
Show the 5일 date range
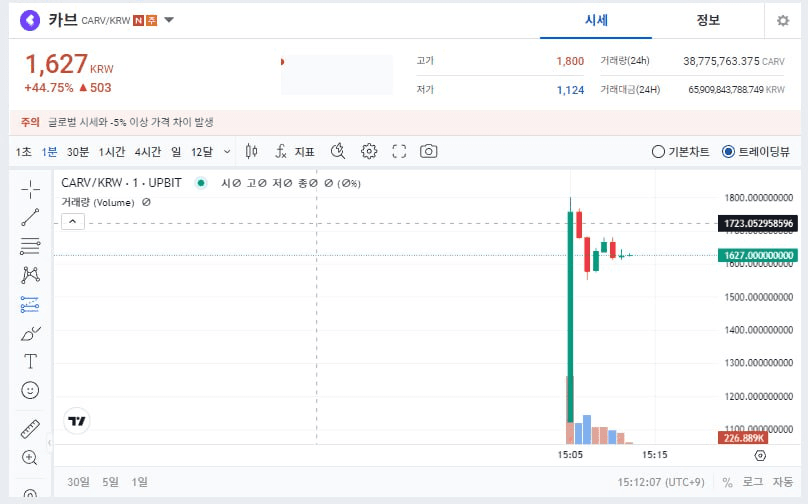[x=110, y=482]
